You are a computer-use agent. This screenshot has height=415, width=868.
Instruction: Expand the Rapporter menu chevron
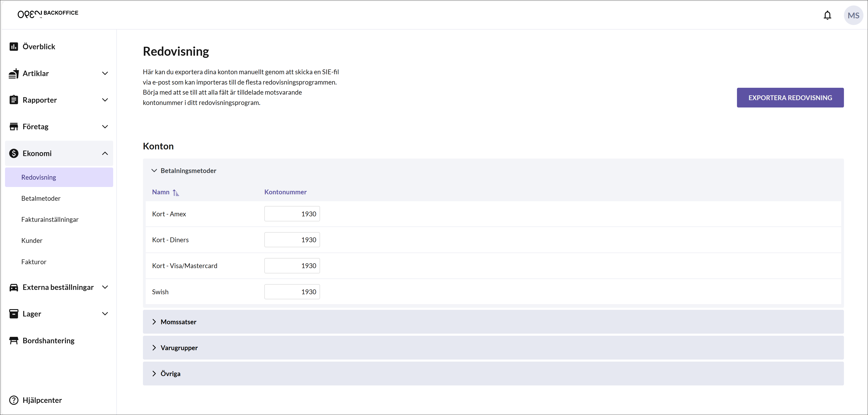point(105,100)
